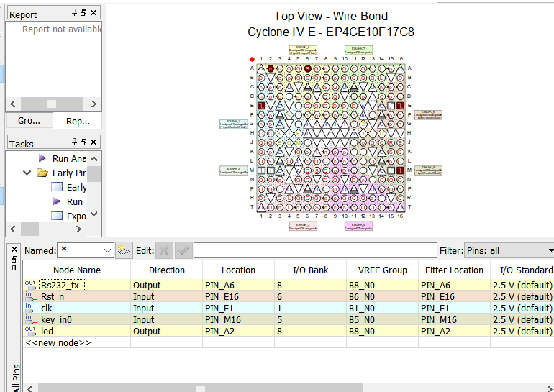Select assigned pin A2 on chip view

[271, 68]
